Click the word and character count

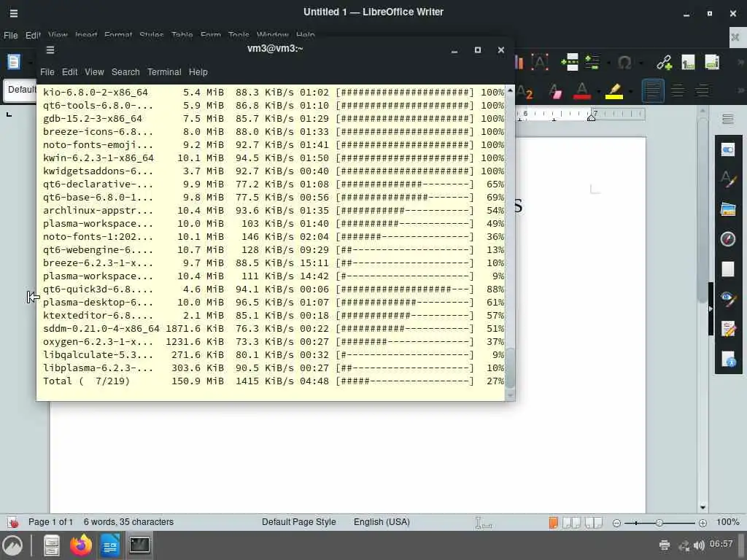128,522
